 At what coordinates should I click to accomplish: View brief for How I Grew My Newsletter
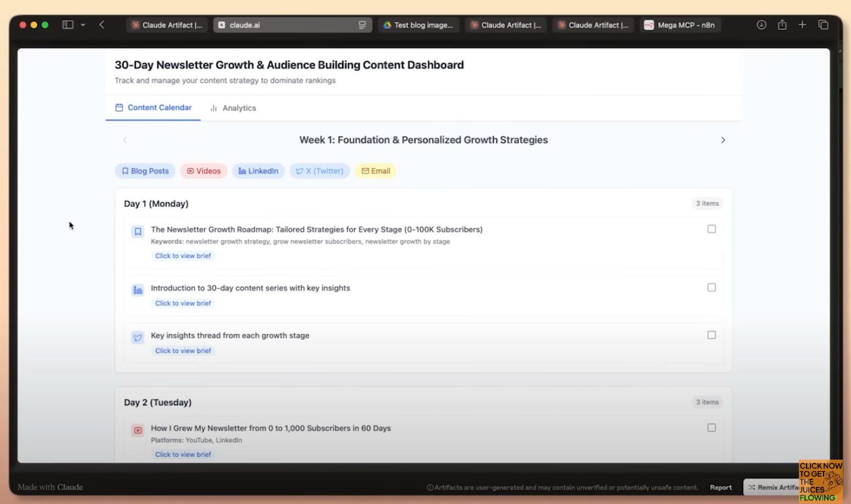[x=183, y=455]
